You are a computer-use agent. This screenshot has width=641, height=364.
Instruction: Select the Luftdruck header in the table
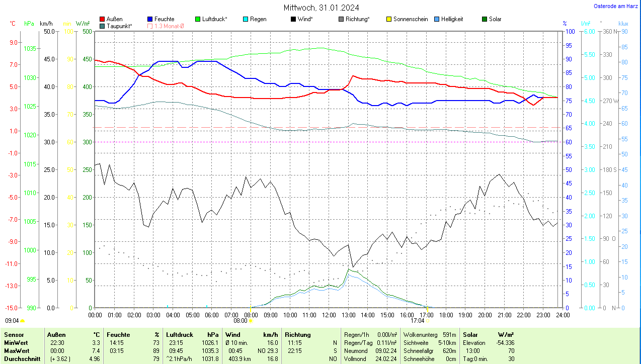[x=180, y=335]
